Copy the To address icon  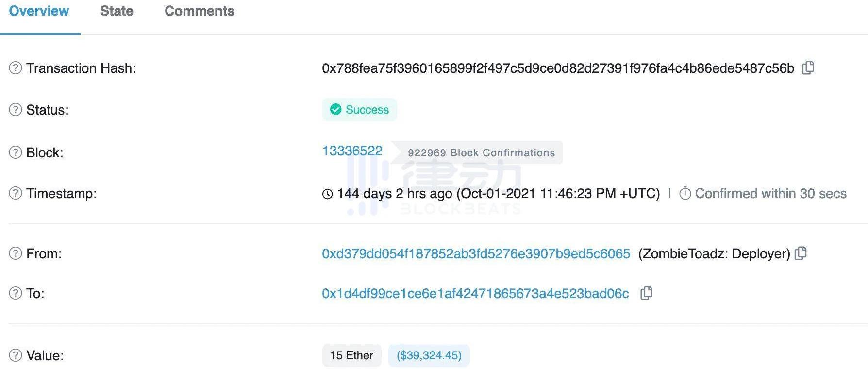(646, 293)
